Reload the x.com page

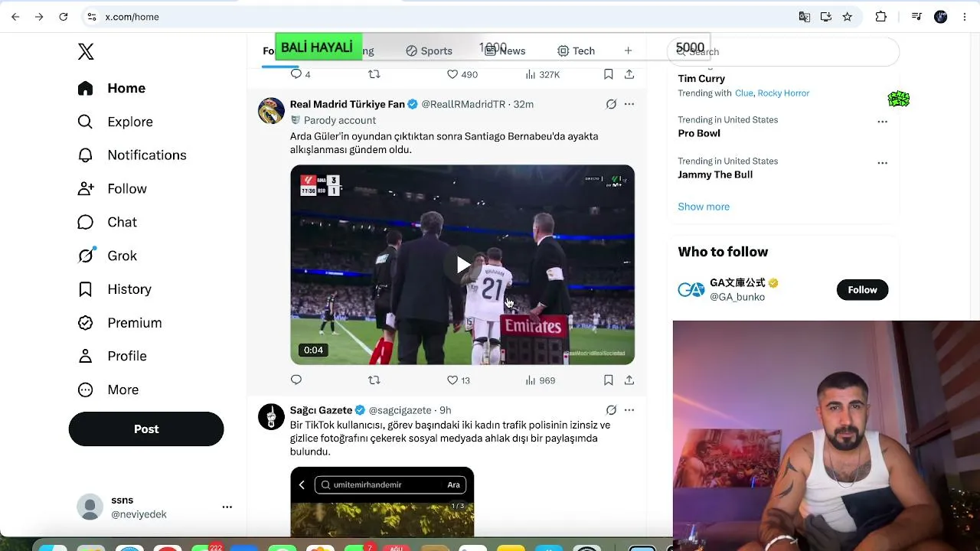tap(64, 17)
